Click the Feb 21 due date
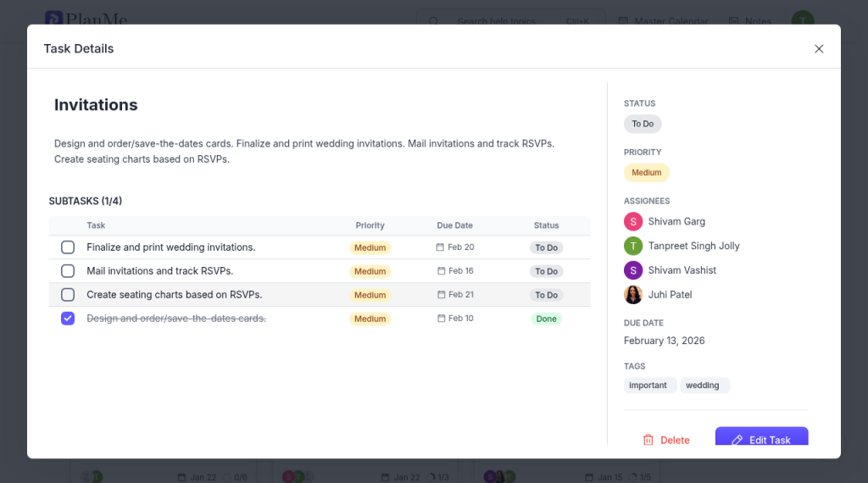868x483 pixels. pyautogui.click(x=460, y=295)
